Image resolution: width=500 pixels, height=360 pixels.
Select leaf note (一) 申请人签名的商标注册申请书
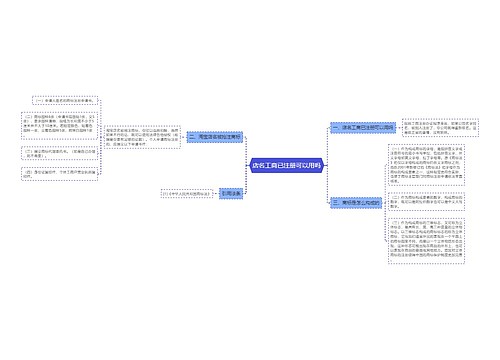click(x=65, y=100)
